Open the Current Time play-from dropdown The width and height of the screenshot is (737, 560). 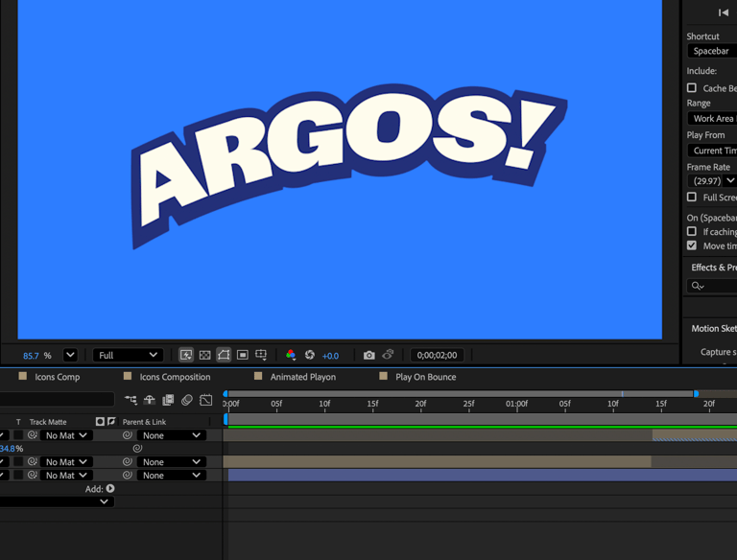(x=712, y=151)
